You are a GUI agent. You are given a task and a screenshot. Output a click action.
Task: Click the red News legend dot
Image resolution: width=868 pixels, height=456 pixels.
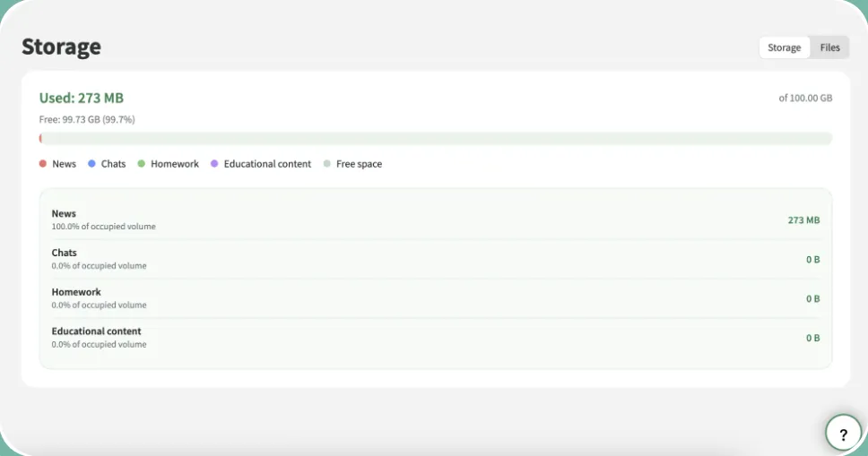43,164
